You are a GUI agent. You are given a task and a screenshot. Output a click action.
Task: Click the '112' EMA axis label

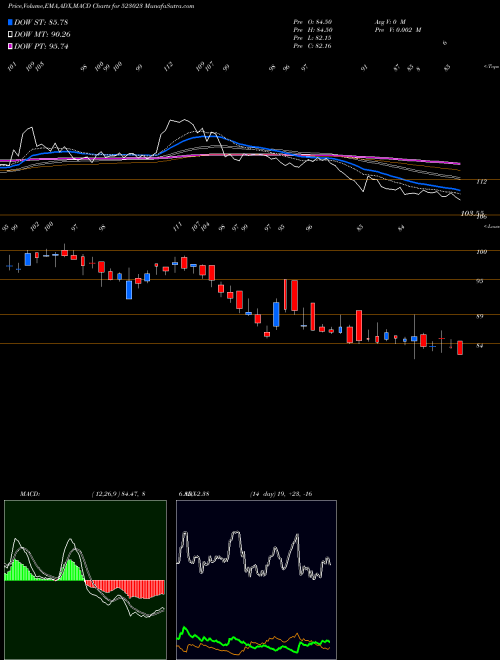click(481, 182)
